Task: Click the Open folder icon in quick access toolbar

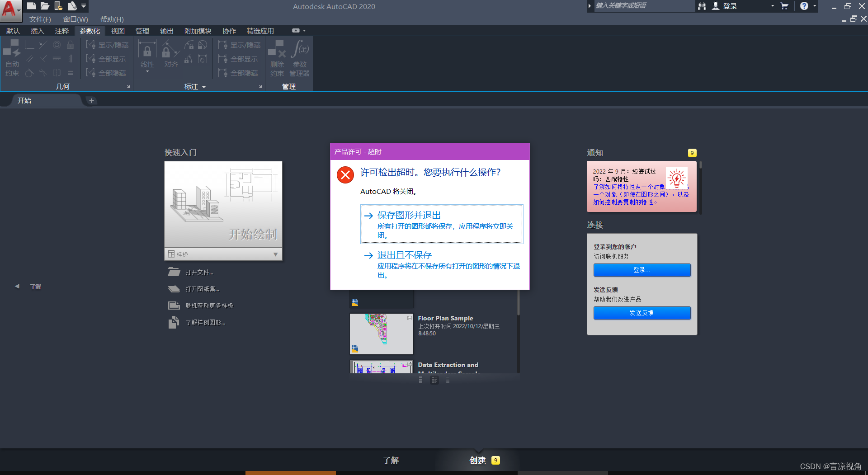Action: [x=45, y=6]
